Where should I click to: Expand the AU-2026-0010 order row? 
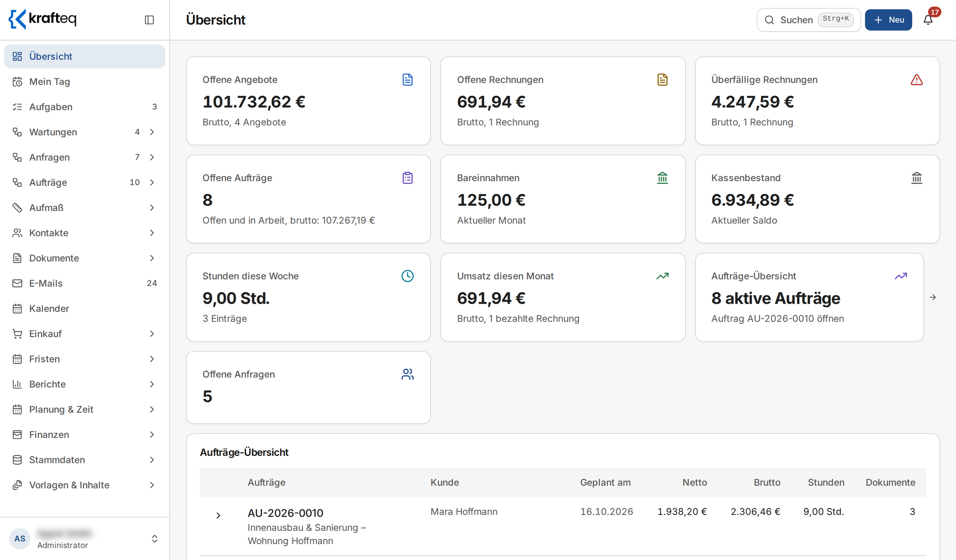tap(218, 515)
